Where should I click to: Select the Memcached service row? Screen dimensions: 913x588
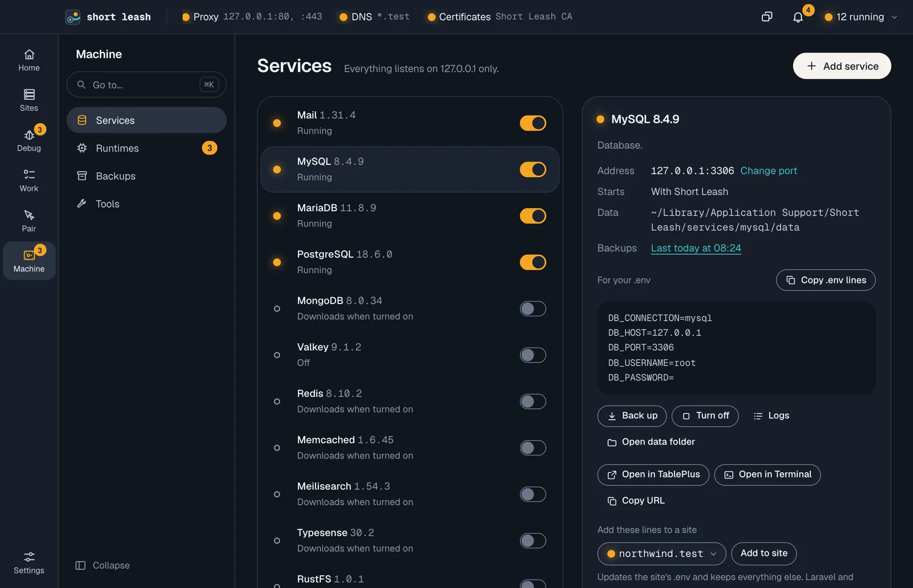[410, 448]
